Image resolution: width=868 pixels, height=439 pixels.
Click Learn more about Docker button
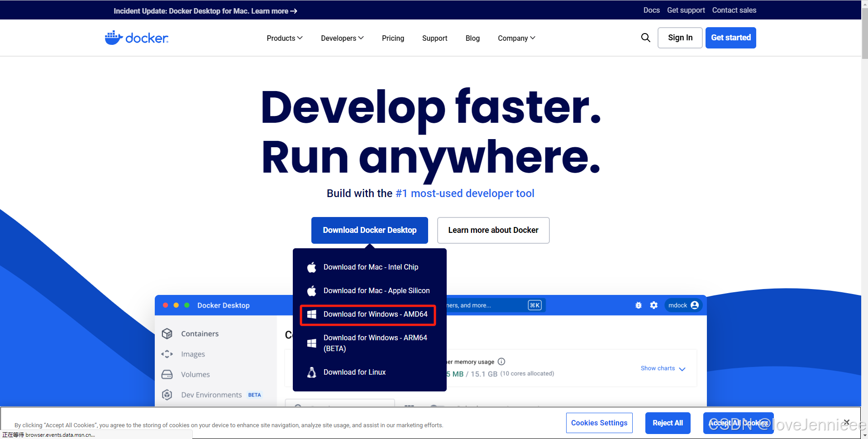(493, 230)
